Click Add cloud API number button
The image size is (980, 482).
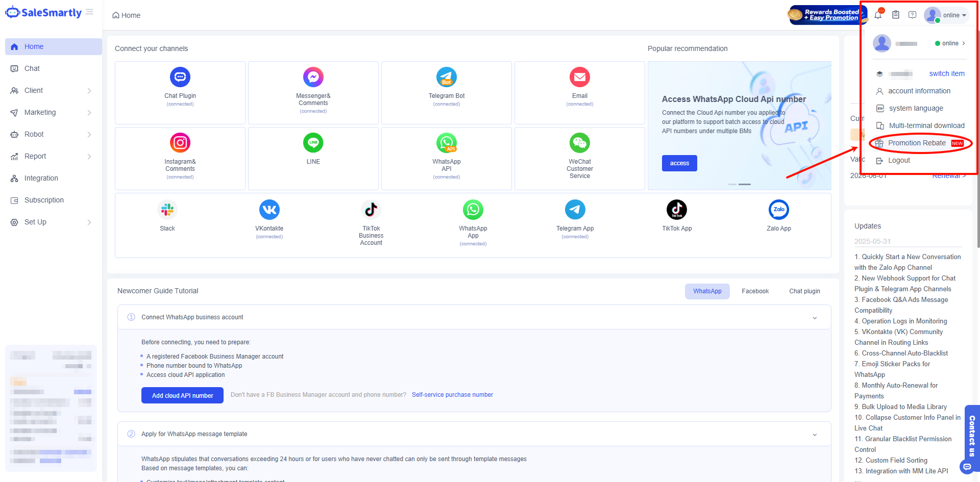point(182,395)
